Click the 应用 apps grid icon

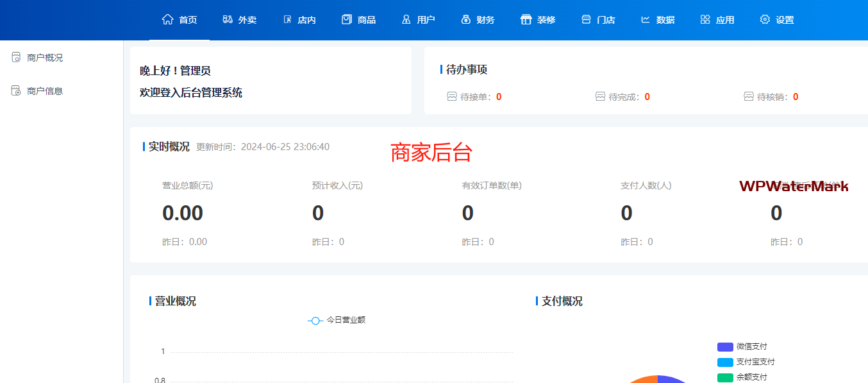(x=705, y=19)
